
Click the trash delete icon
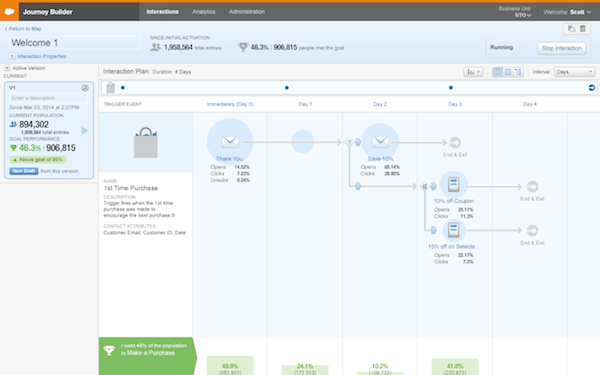(x=582, y=29)
